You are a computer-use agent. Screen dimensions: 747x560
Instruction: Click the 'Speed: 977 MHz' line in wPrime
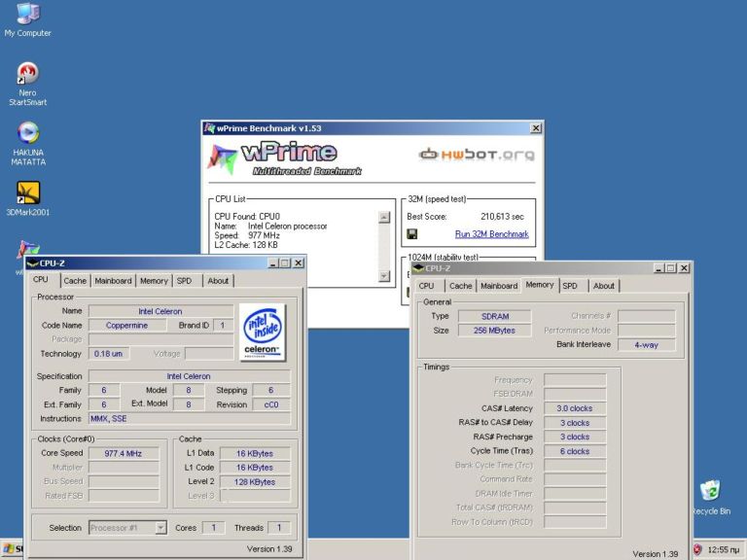coord(247,235)
